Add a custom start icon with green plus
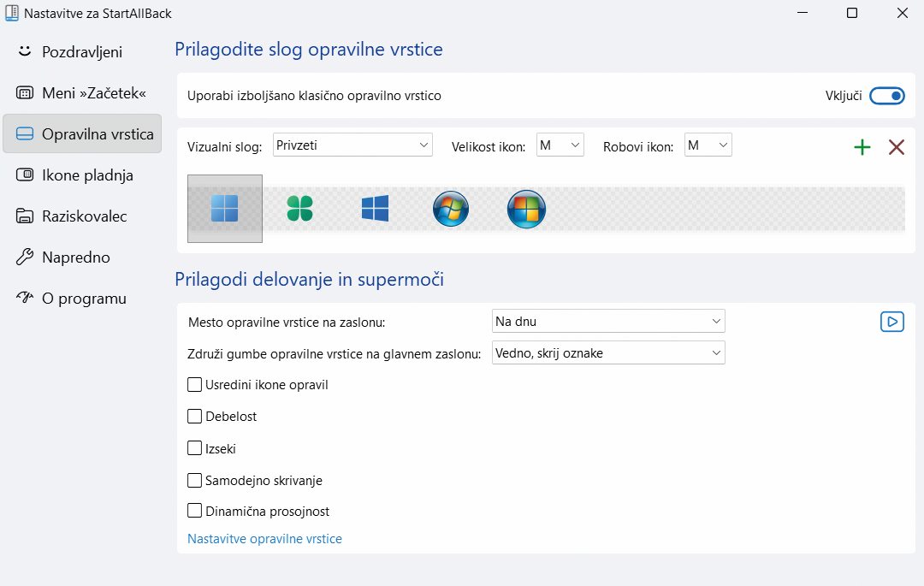 (862, 147)
